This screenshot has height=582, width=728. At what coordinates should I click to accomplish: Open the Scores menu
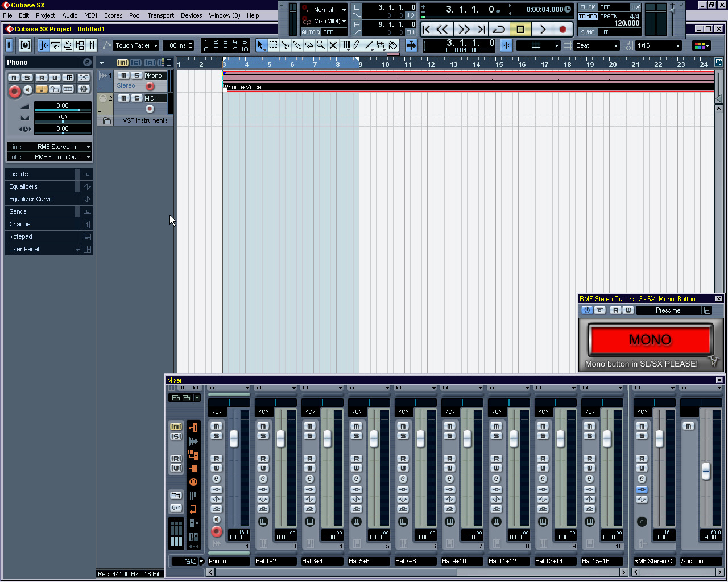tap(113, 15)
